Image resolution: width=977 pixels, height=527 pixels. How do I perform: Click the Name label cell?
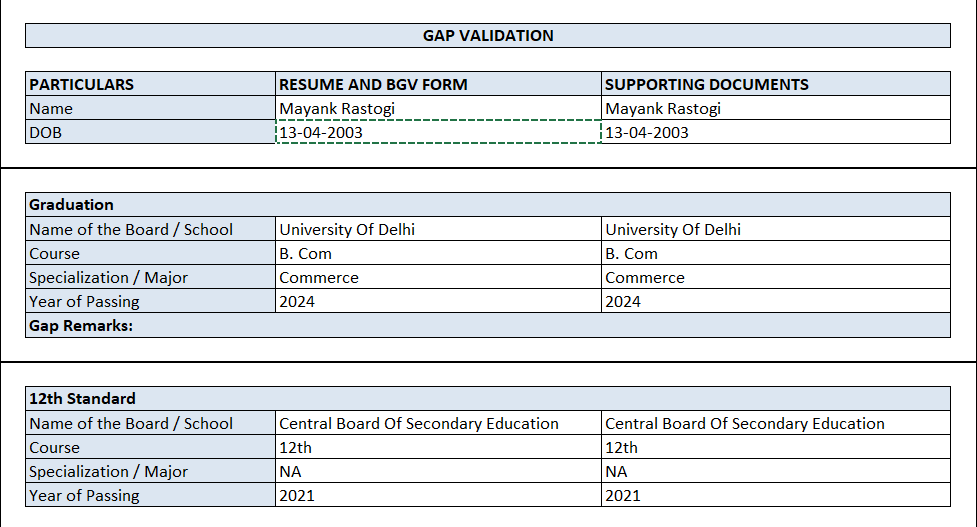click(150, 108)
